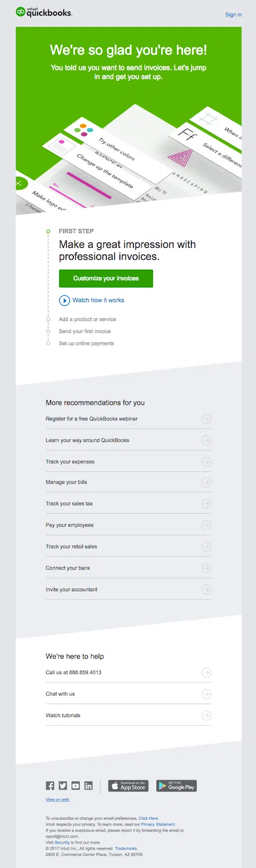Viewport: 256px width, 868px height.
Task: Click the arrow icon for Connect your bank
Action: pos(206,568)
